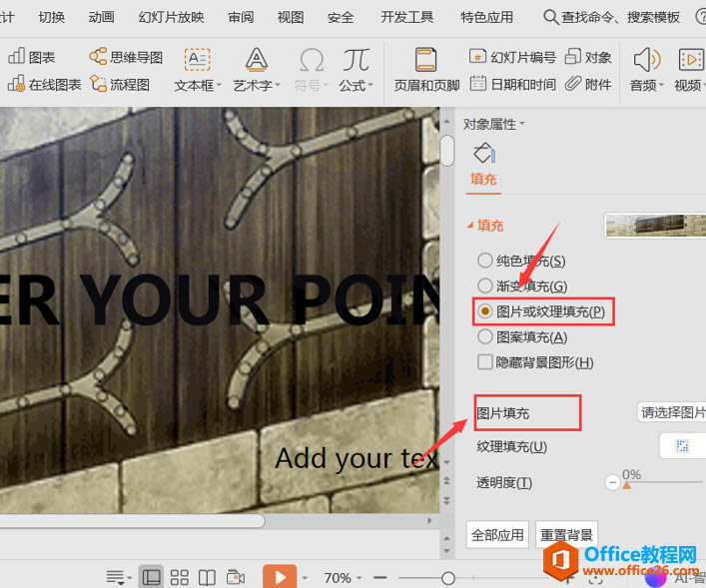Insert 幻灯片编号 slide number

(x=512, y=57)
